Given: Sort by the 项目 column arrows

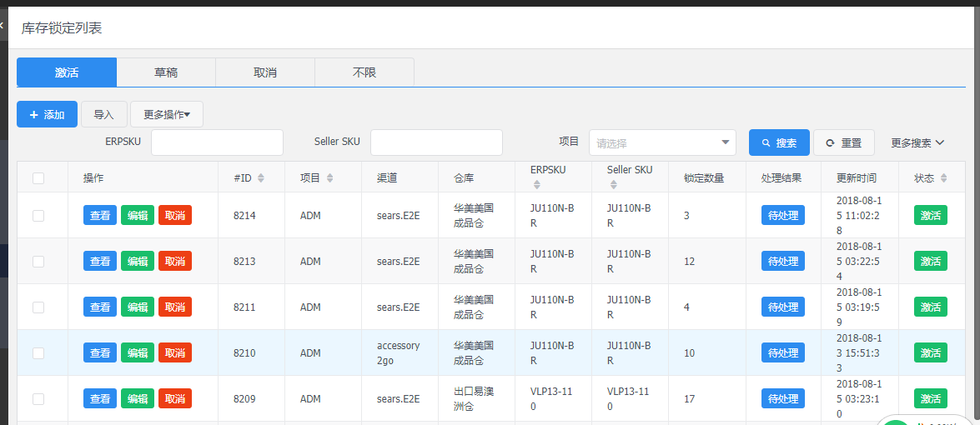Looking at the screenshot, I should [330, 177].
